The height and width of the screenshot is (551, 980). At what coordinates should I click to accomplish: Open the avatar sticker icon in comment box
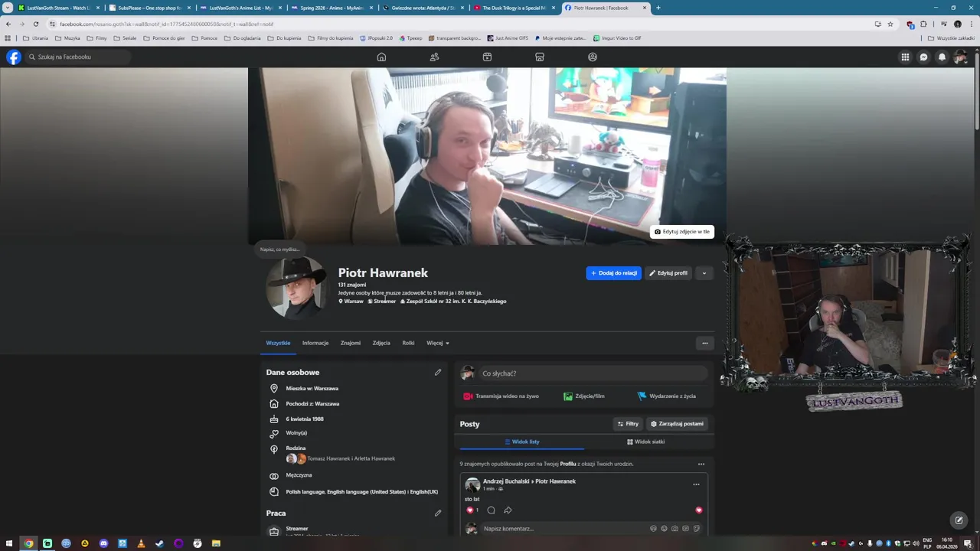click(653, 528)
